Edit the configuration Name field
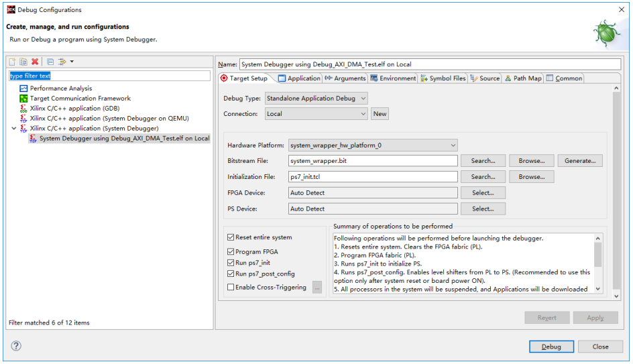 (x=430, y=64)
